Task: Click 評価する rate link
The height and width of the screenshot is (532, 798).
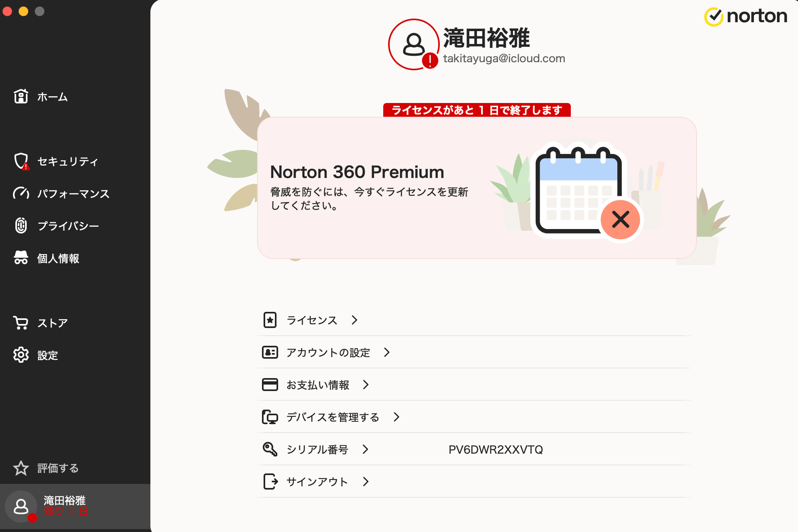Action: 58,468
